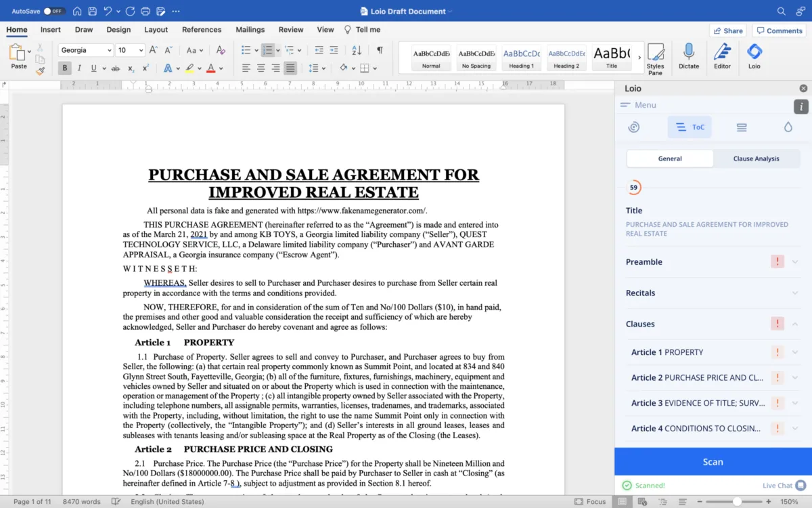
Task: Open the References ribbon tab
Action: click(202, 30)
